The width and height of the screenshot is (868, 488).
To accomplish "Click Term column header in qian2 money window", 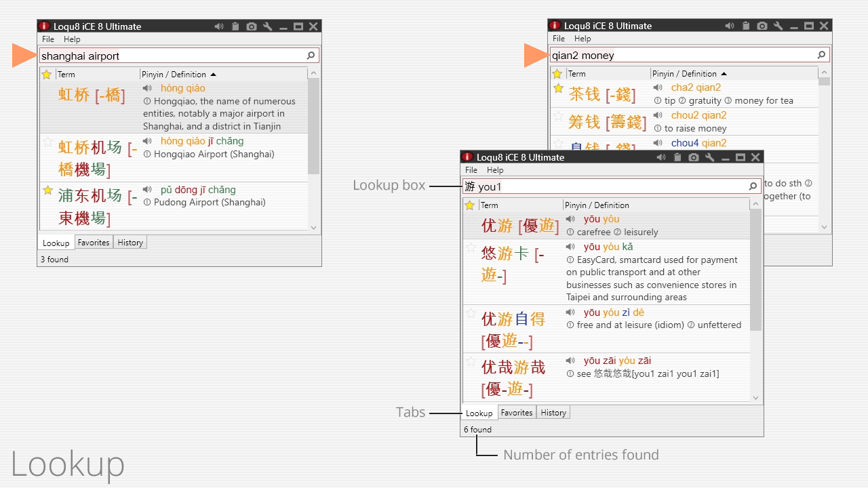I will click(608, 74).
